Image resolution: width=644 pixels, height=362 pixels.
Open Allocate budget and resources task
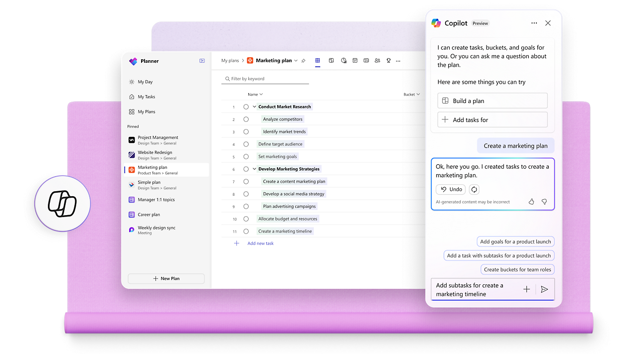288,219
